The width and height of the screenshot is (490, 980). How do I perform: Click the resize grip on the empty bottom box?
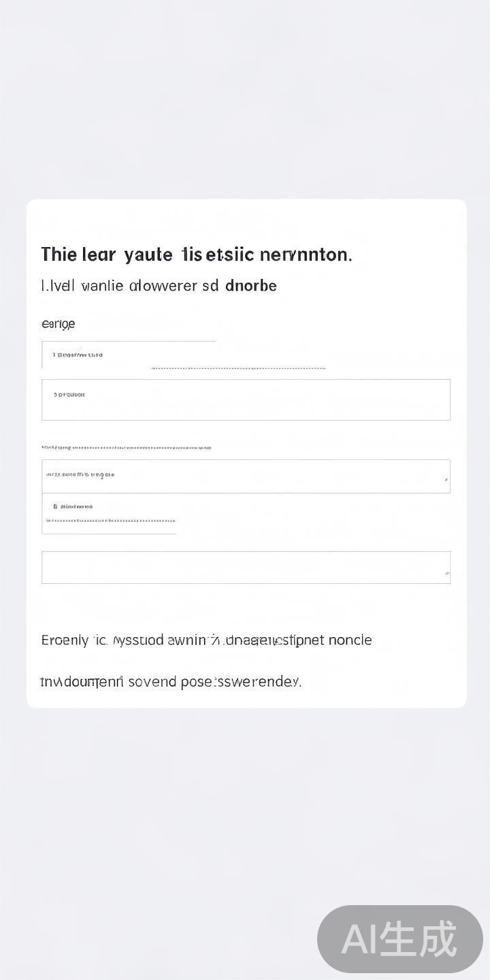pos(447,574)
